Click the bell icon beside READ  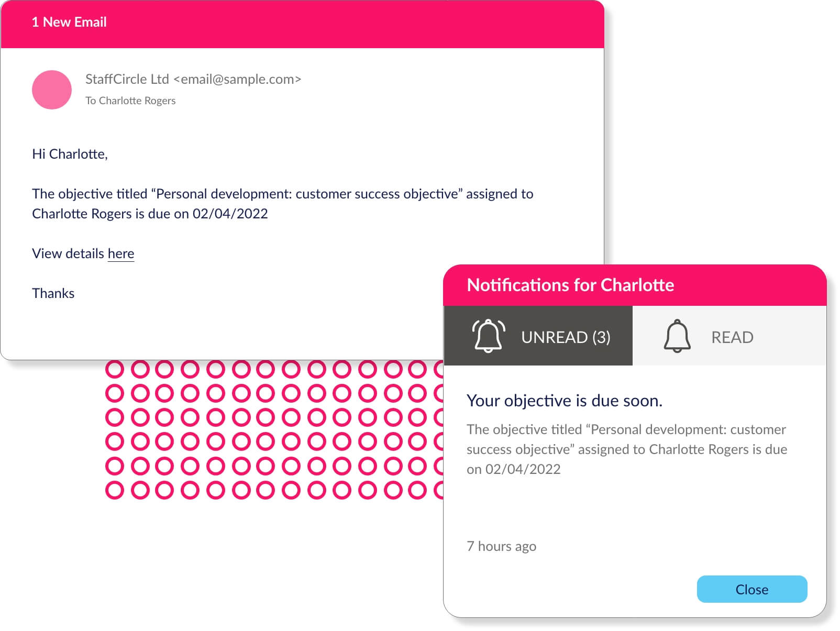point(677,336)
